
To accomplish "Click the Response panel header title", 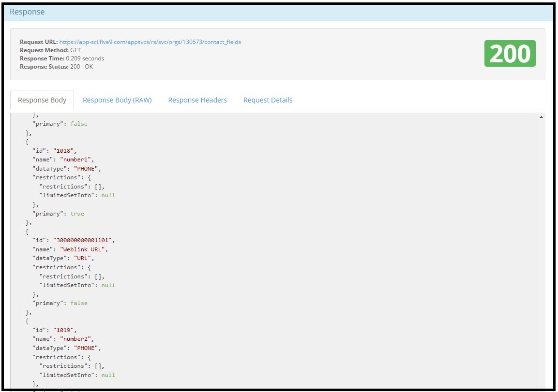I will coord(27,12).
